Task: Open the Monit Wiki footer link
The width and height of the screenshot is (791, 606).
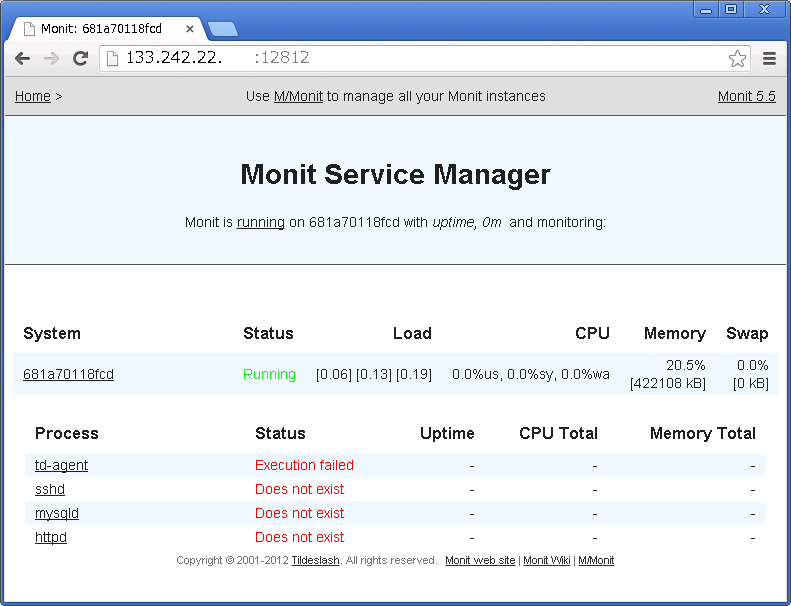Action: click(546, 561)
